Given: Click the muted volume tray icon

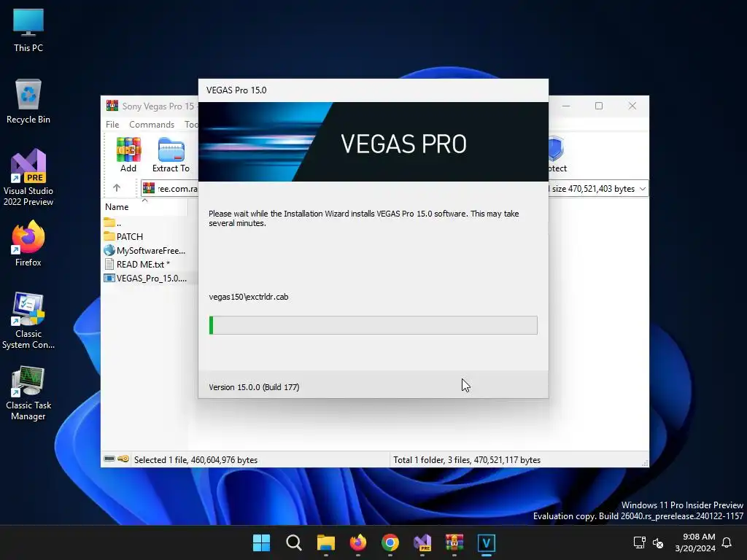Looking at the screenshot, I should coord(658,542).
